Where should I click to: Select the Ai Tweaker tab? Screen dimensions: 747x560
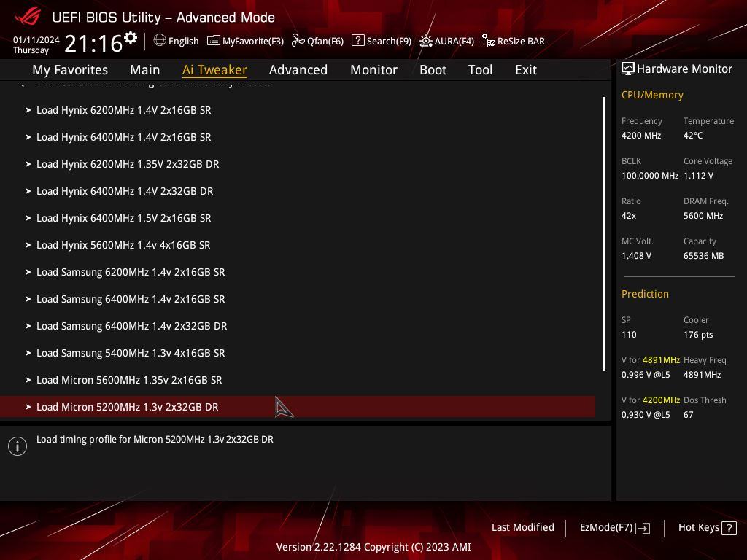tap(214, 70)
